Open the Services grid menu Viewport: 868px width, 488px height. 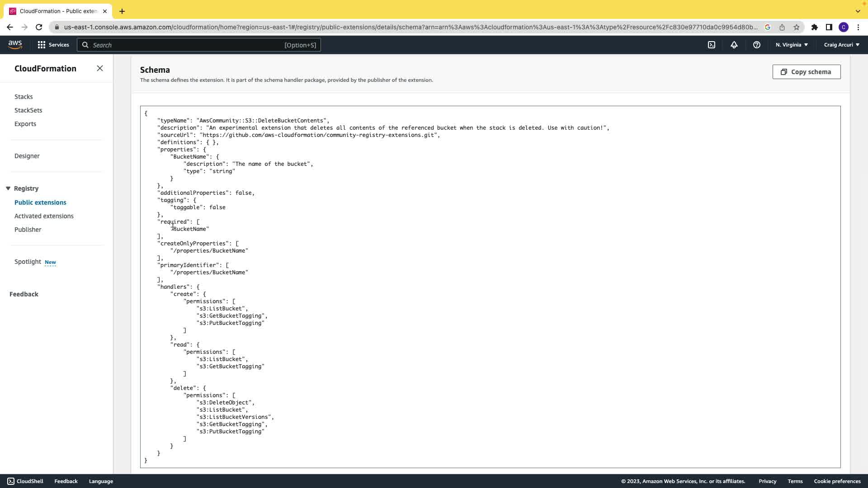[x=53, y=45]
